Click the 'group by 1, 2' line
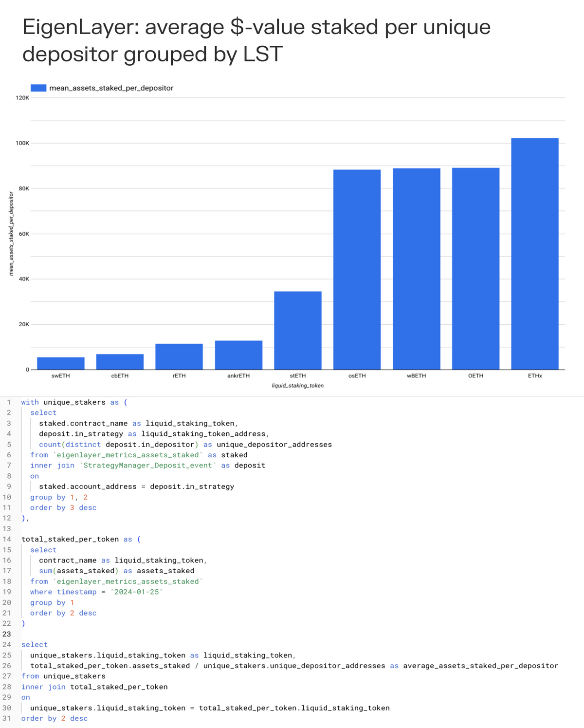Screen dimensions: 584x728 pyautogui.click(x=59, y=497)
